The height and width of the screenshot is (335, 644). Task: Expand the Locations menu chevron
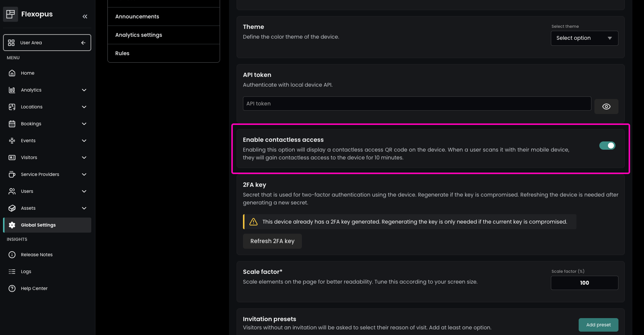click(x=84, y=107)
